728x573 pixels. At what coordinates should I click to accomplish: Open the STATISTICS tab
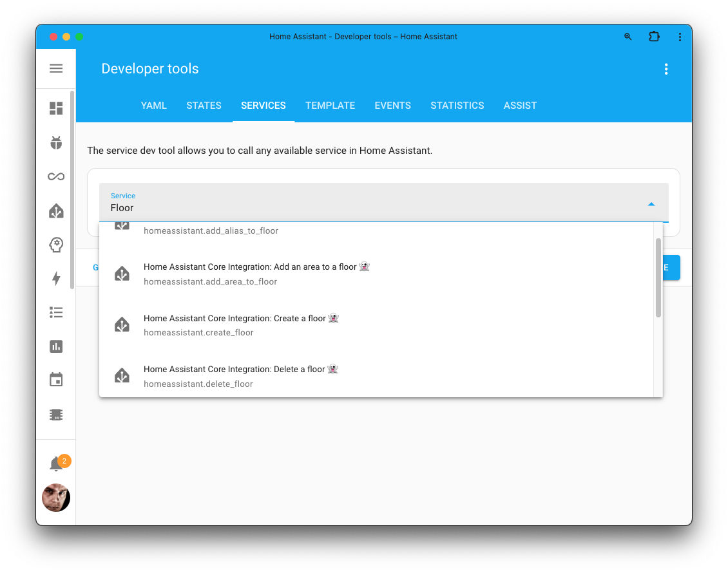click(457, 105)
